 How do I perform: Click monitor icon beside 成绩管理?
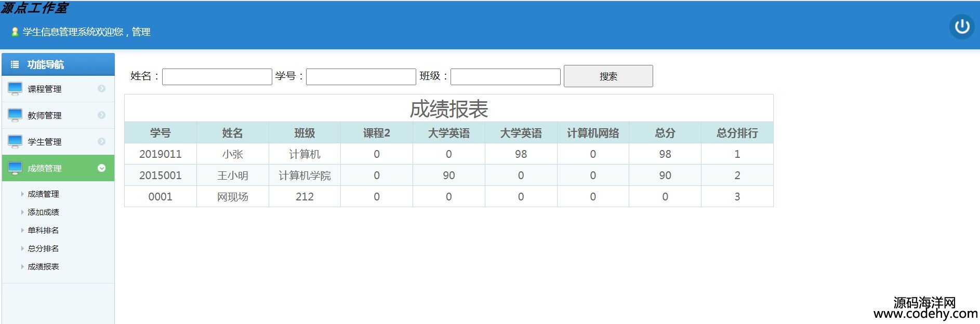pyautogui.click(x=15, y=168)
